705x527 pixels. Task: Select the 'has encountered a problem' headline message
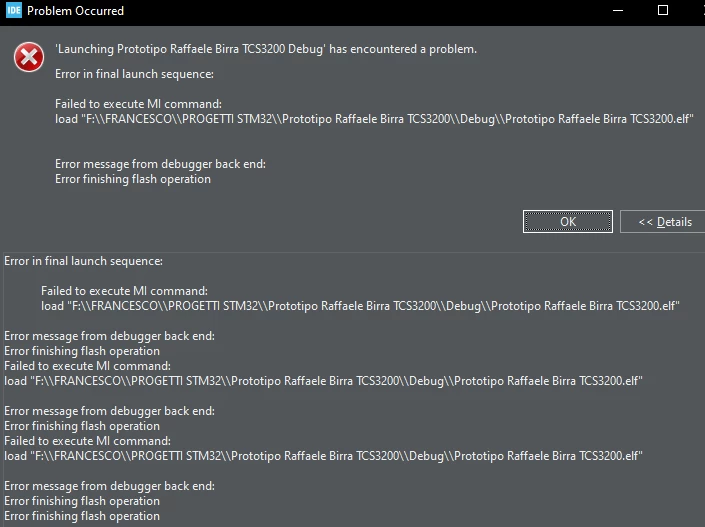coord(266,49)
